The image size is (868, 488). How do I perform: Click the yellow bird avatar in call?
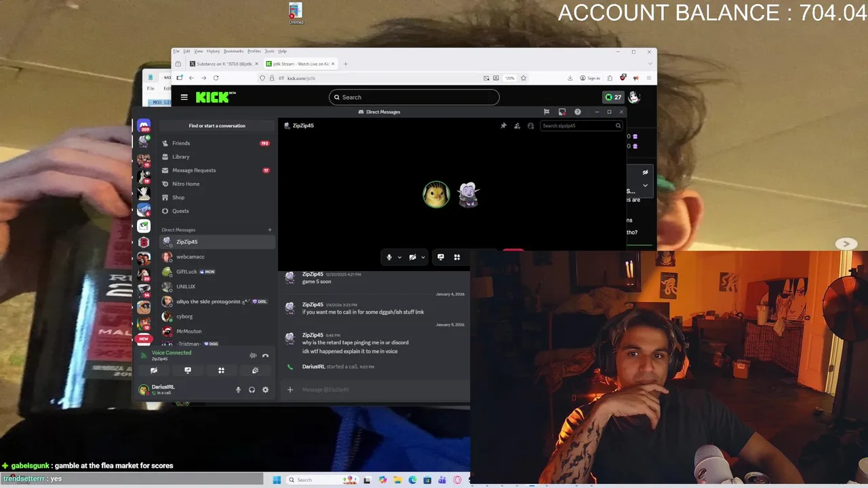point(436,195)
